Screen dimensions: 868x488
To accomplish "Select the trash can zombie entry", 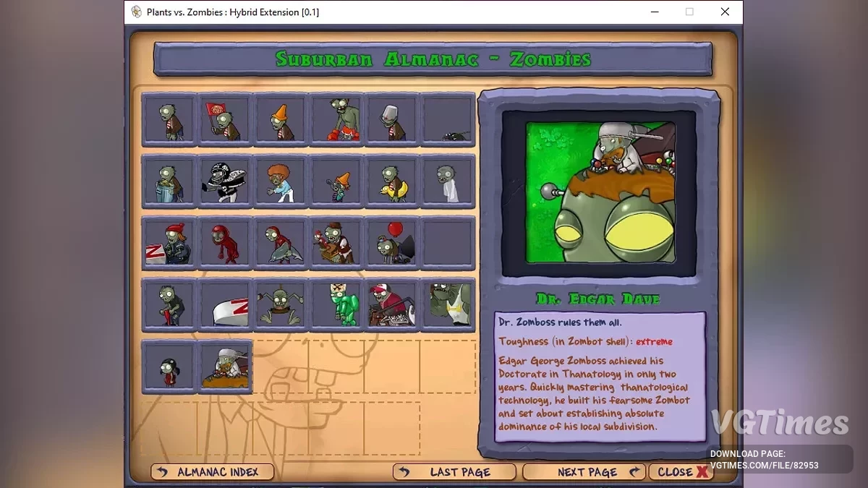I will click(x=169, y=181).
